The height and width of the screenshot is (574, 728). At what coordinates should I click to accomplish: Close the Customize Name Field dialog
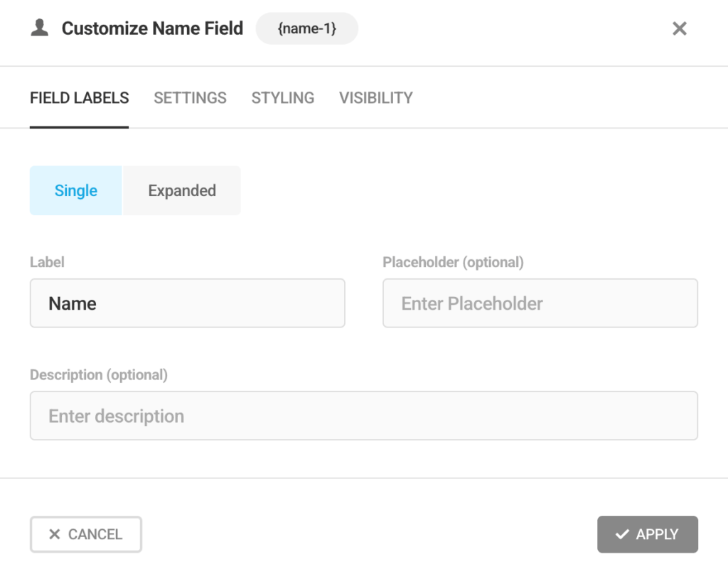[x=680, y=28]
